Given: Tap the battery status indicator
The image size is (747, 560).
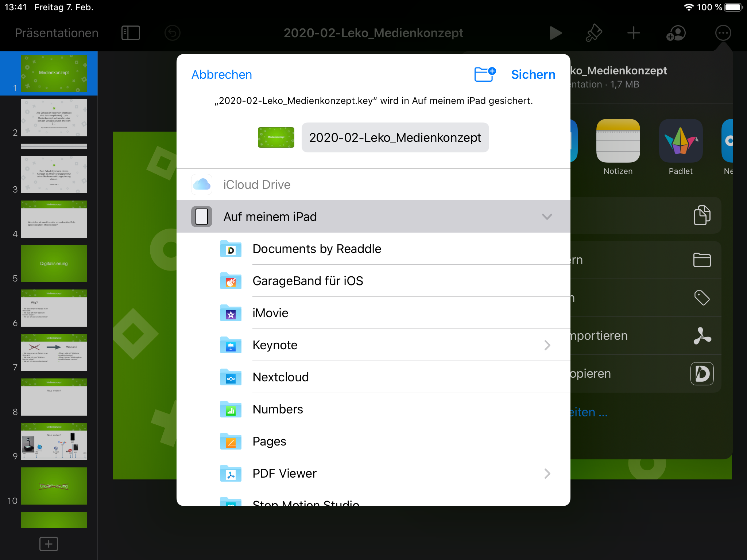Looking at the screenshot, I should tap(734, 7).
